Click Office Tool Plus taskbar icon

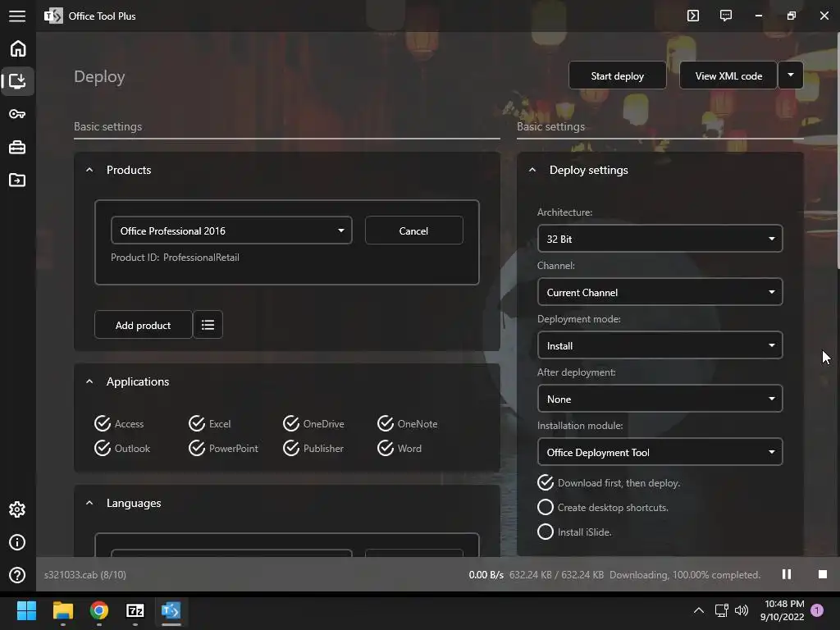(171, 610)
